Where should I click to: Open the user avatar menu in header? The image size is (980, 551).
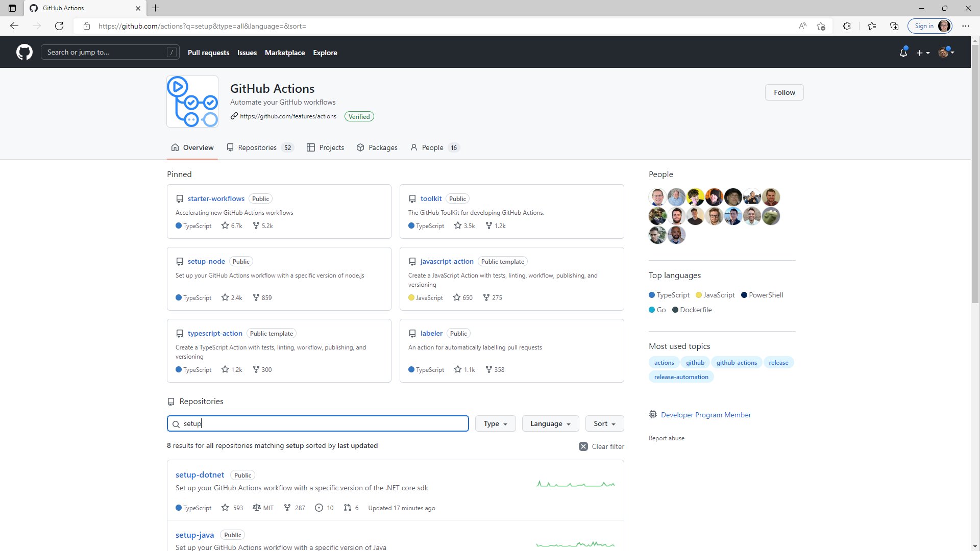(946, 52)
